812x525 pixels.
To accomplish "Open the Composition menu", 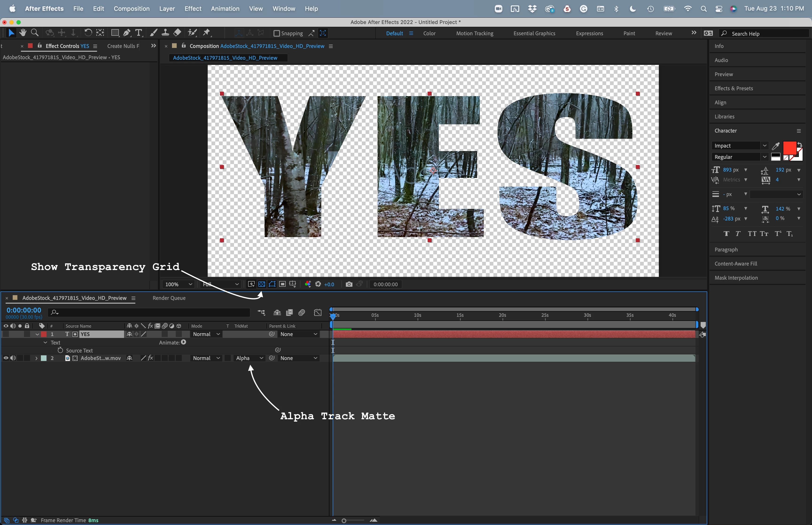I will pyautogui.click(x=132, y=8).
